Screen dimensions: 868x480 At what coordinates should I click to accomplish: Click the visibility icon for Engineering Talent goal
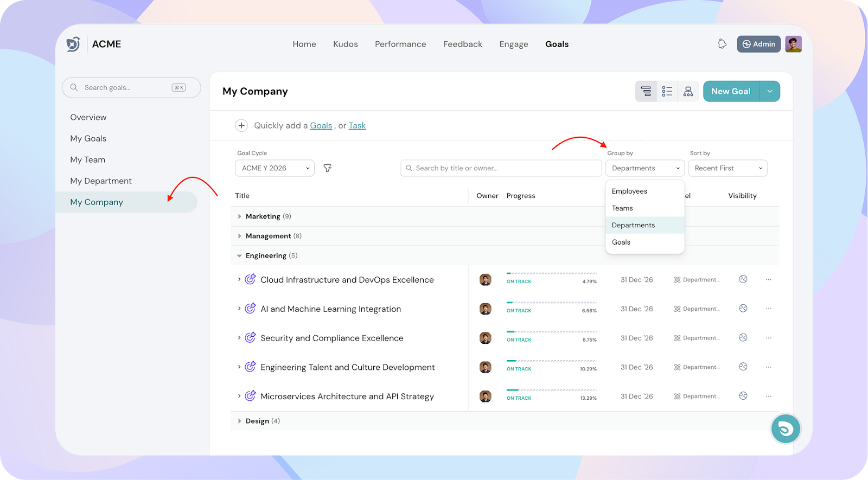(743, 367)
